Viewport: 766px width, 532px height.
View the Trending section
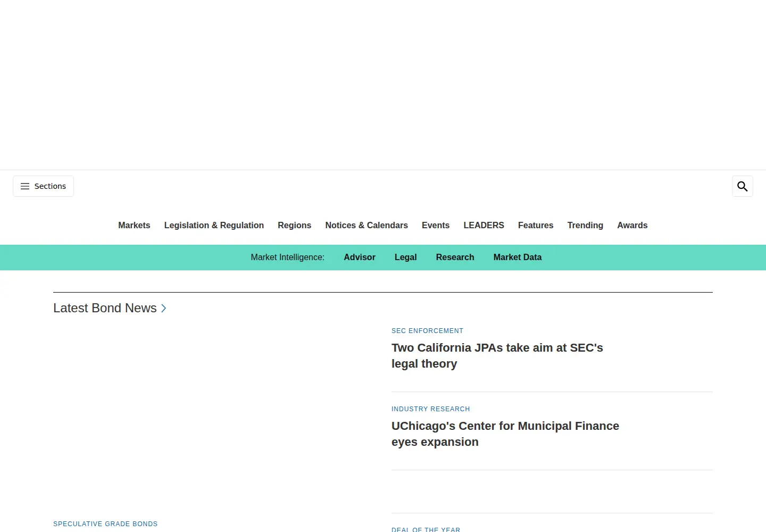[585, 225]
